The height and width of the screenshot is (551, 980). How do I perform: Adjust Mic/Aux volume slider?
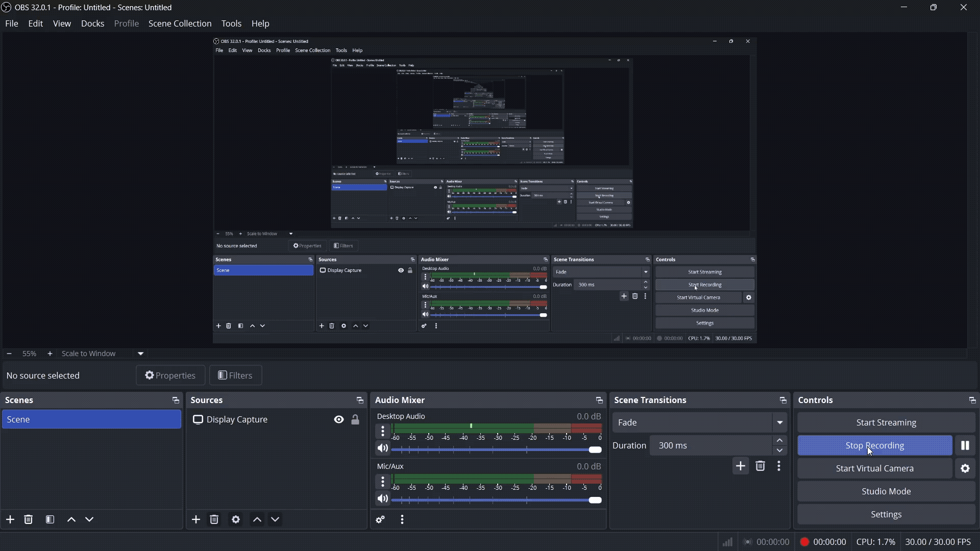[x=497, y=500]
